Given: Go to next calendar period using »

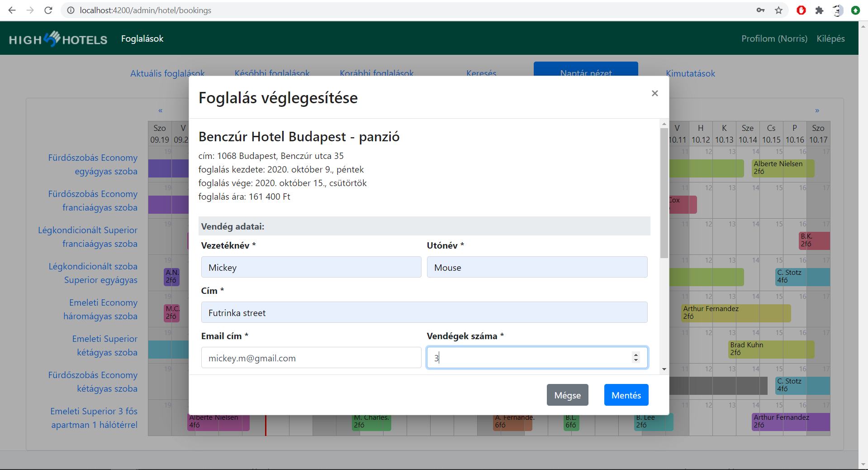Looking at the screenshot, I should point(817,110).
